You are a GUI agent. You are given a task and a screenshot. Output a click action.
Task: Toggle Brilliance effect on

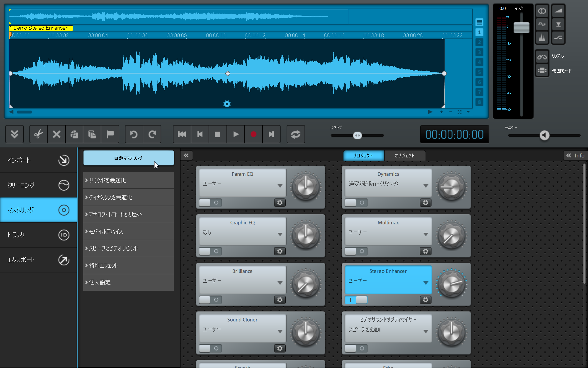tap(210, 300)
